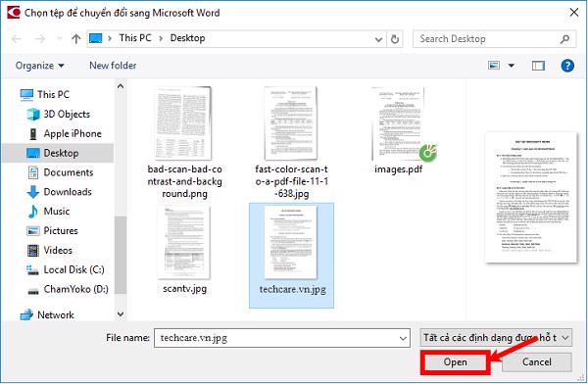Click the navigation pane scrollbar thumb
This screenshot has height=384, width=588.
(x=121, y=255)
